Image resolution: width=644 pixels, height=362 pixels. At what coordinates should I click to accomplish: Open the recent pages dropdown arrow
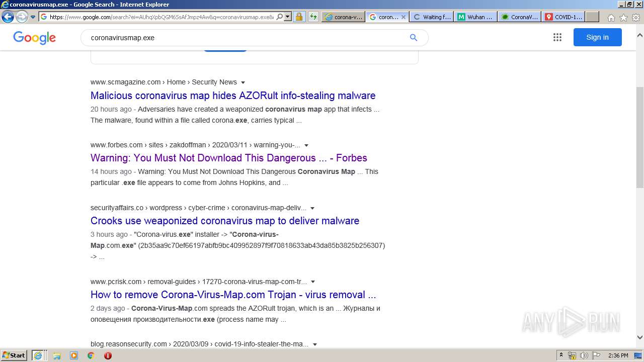click(33, 17)
